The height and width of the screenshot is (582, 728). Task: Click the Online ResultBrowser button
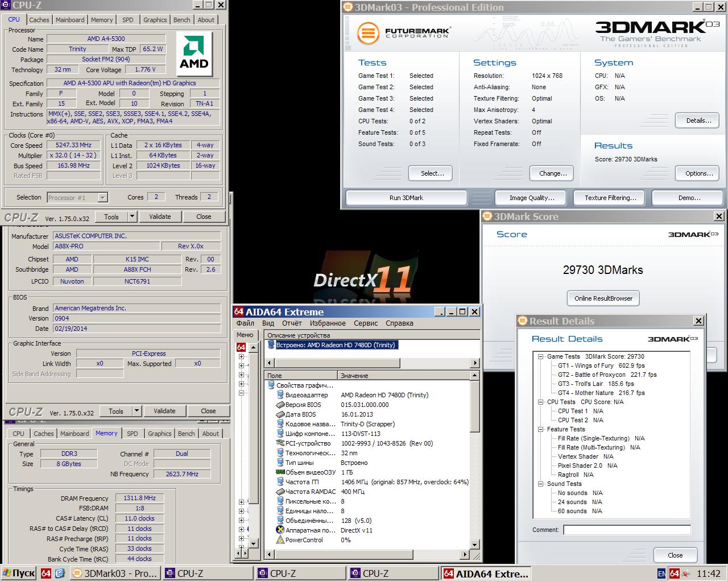click(603, 298)
